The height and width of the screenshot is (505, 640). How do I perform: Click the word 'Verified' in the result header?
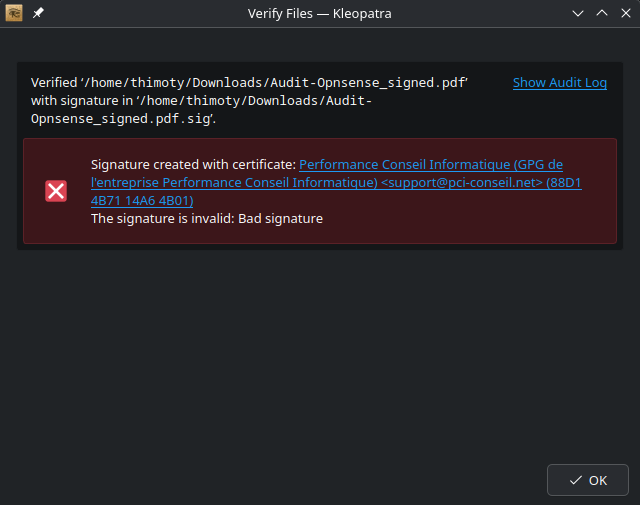pos(53,83)
